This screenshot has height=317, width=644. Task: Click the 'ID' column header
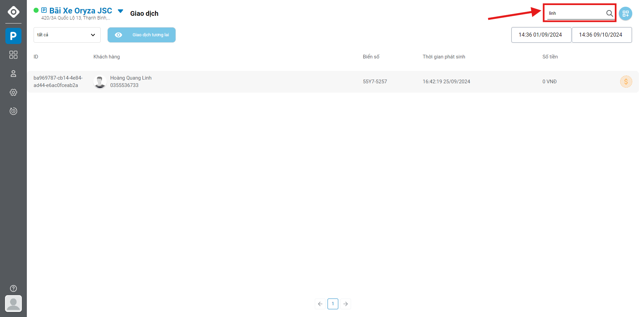point(36,57)
